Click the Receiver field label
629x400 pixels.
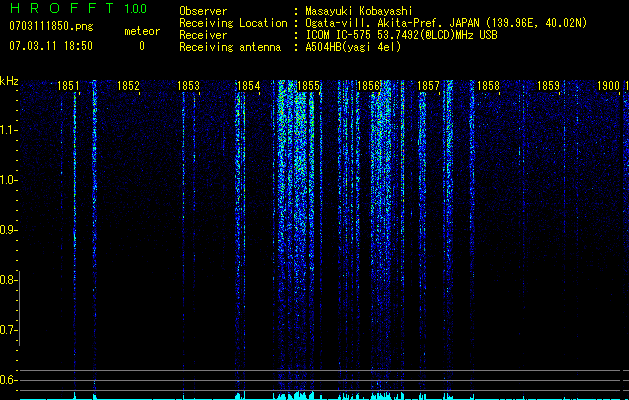point(203,35)
